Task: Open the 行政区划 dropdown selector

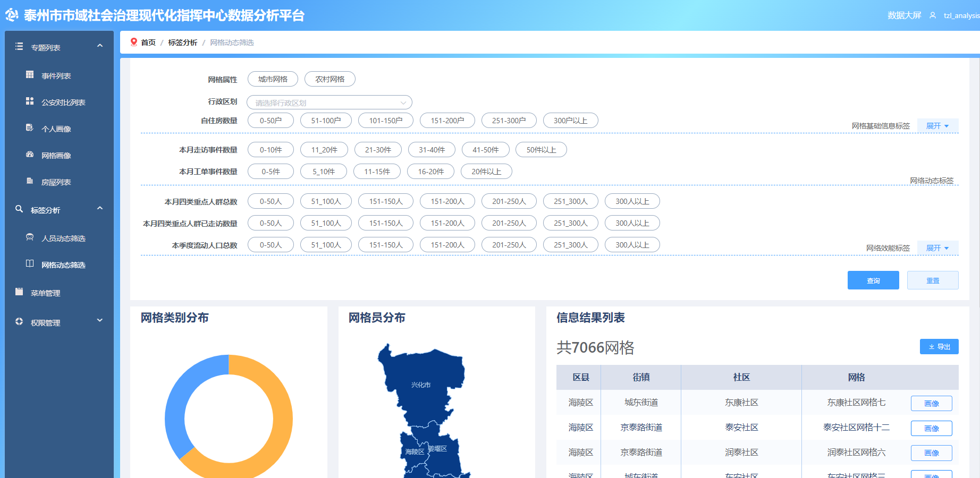Action: coord(330,103)
